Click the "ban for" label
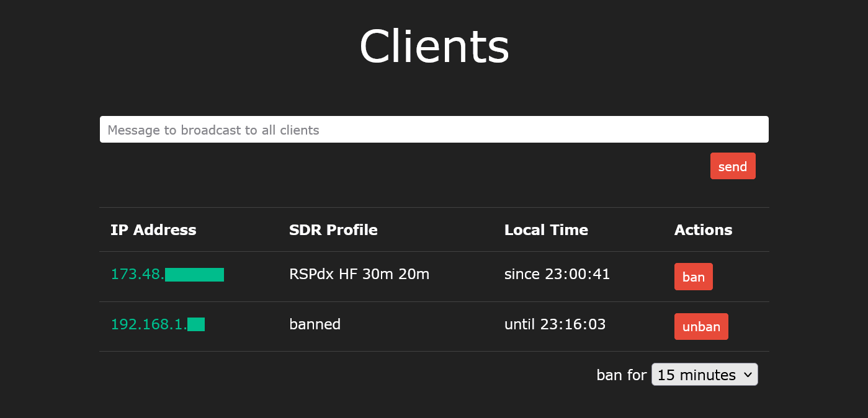Image resolution: width=868 pixels, height=418 pixels. (621, 375)
